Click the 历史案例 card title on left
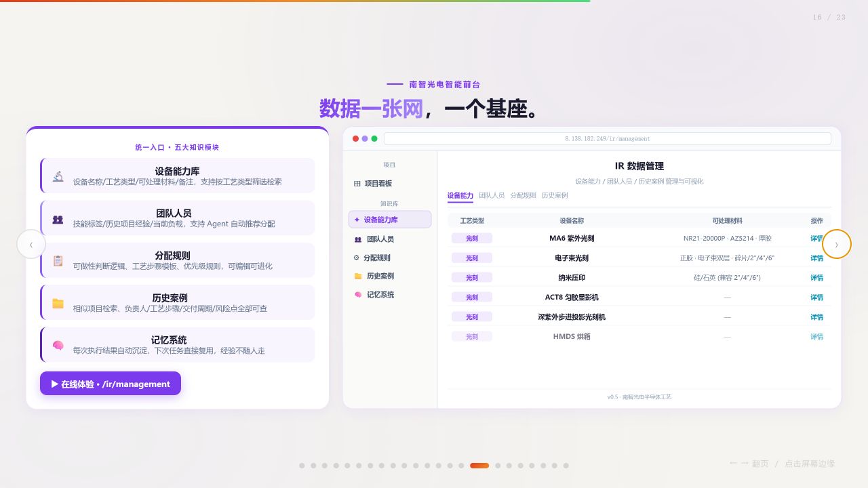The image size is (868, 488). (x=170, y=298)
